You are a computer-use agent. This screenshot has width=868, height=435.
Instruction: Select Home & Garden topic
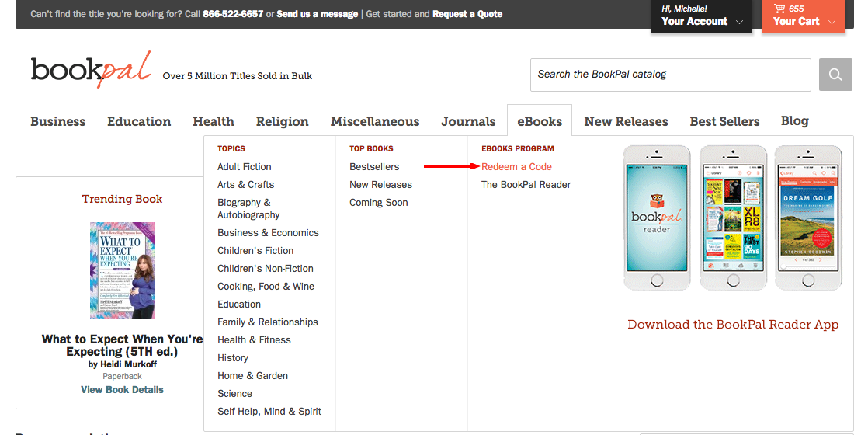(252, 376)
